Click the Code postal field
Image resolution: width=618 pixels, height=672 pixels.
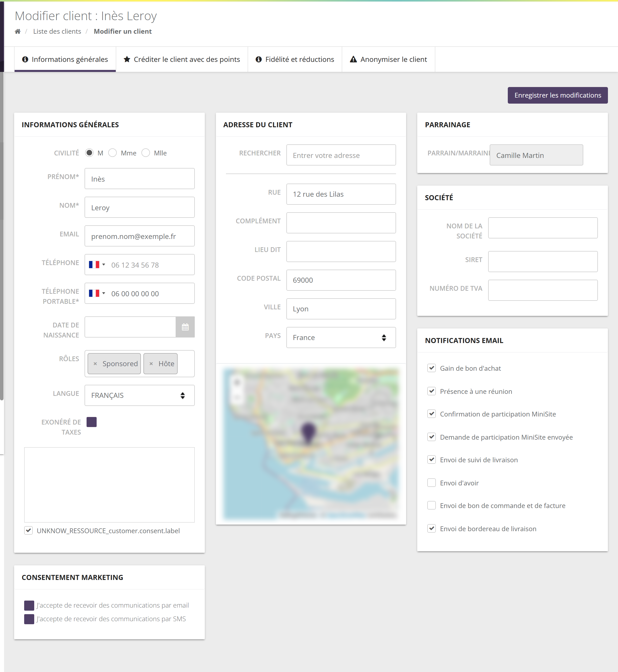(x=341, y=280)
